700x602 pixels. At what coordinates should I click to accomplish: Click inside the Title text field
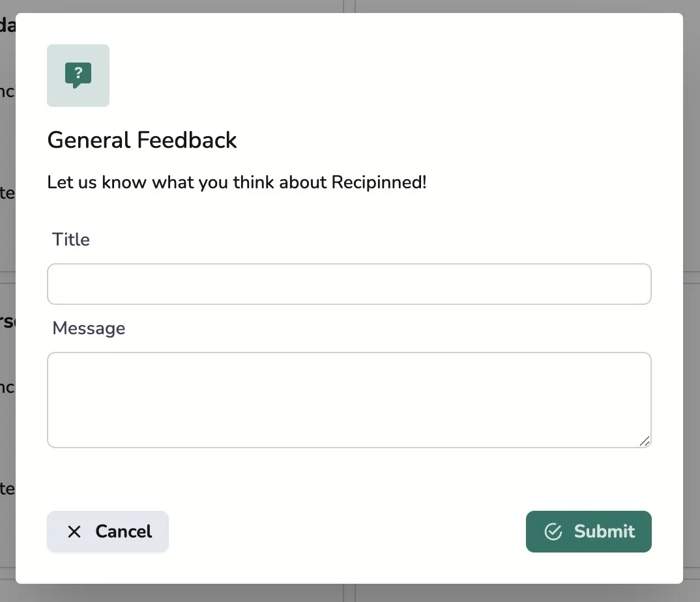349,284
